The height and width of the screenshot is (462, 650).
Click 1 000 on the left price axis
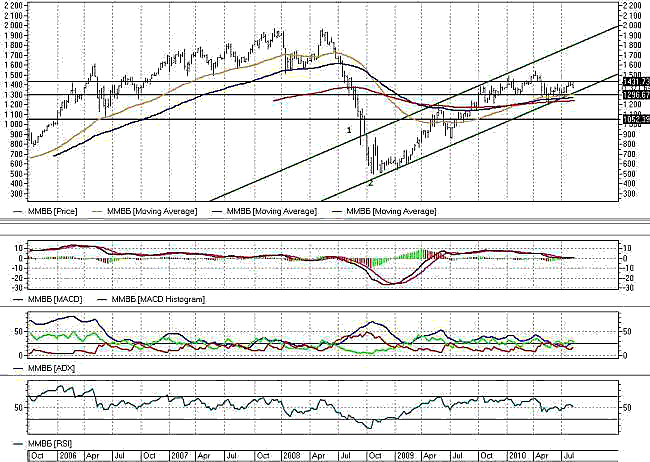click(x=12, y=124)
